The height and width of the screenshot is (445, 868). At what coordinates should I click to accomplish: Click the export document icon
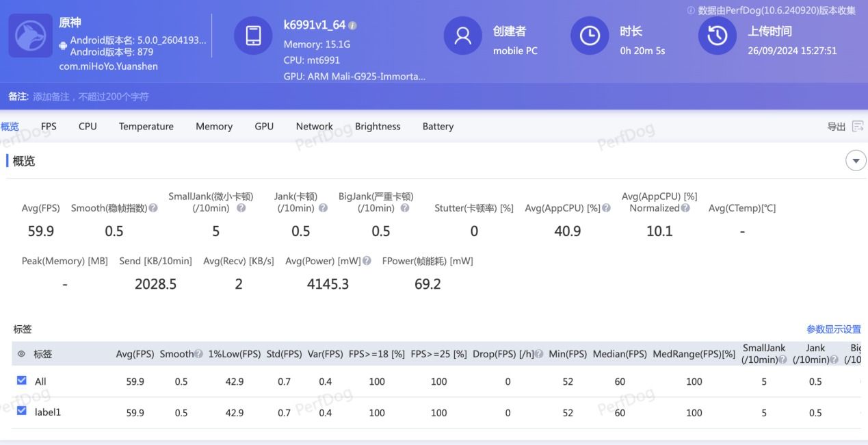pos(858,126)
